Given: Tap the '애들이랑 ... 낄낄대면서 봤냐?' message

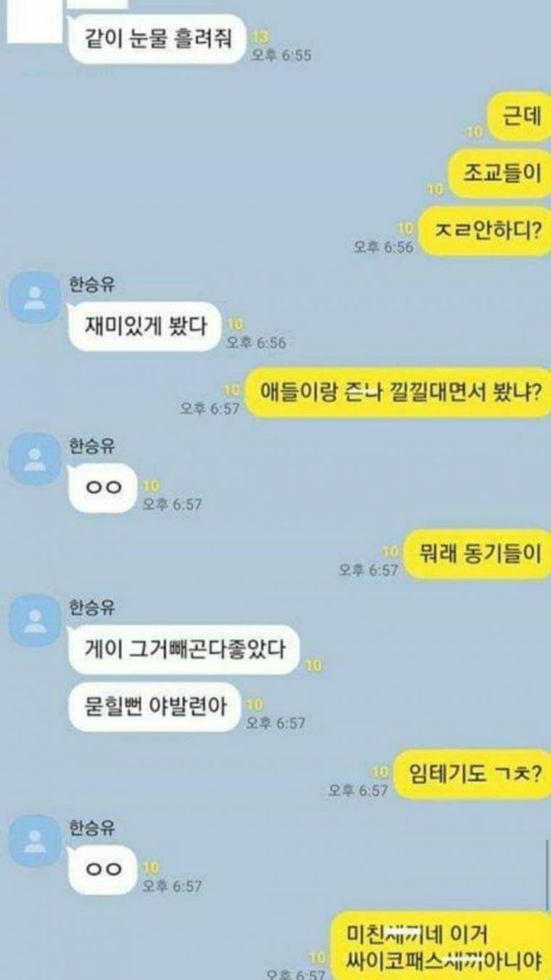Looking at the screenshot, I should [x=398, y=393].
